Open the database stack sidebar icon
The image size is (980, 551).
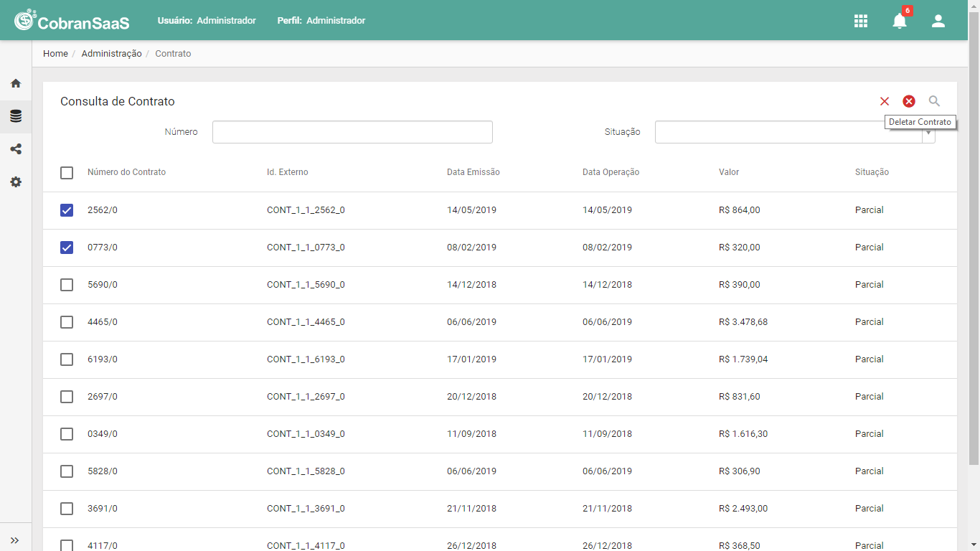click(x=16, y=116)
